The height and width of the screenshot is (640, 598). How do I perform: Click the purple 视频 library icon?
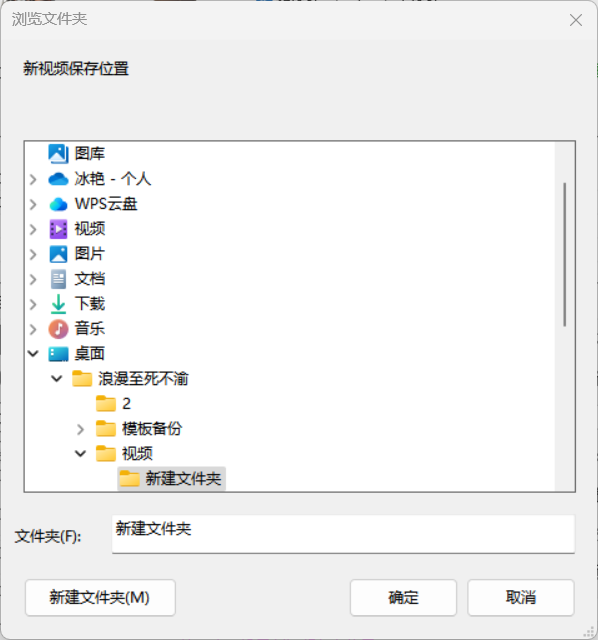[x=58, y=229]
